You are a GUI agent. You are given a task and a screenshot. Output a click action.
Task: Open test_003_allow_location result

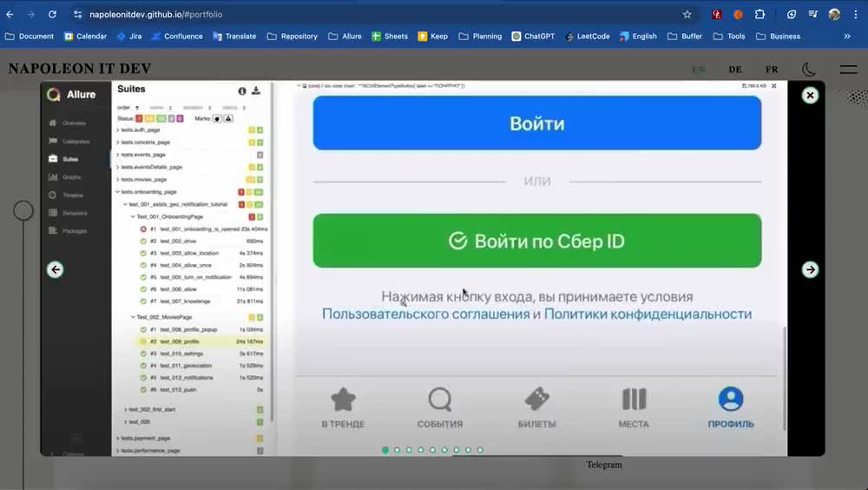pyautogui.click(x=201, y=254)
